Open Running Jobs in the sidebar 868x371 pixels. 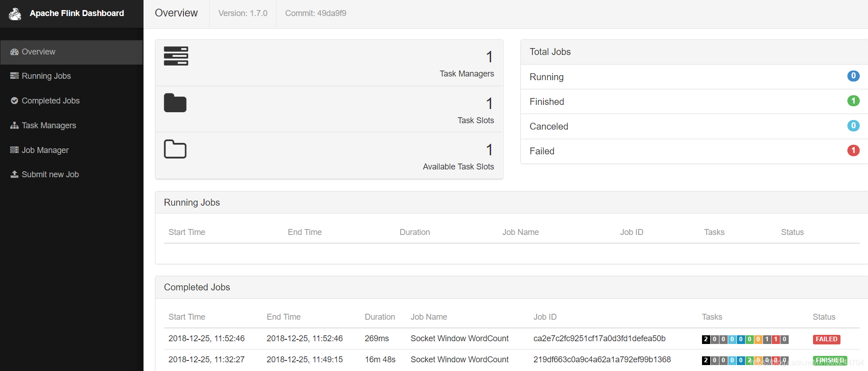click(72, 76)
